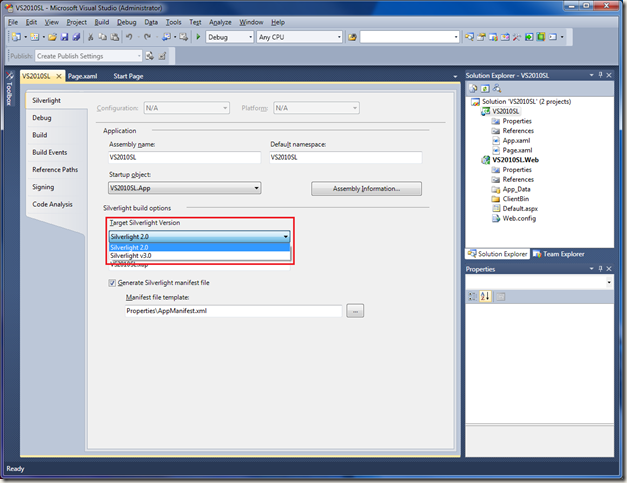Open the Properties Window toolbar icon
This screenshot has height=483, width=627.
point(481,37)
